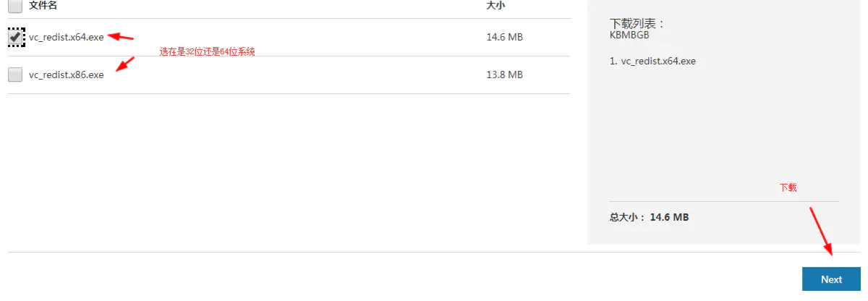
Task: Click the 总大小 label
Action: (x=627, y=217)
